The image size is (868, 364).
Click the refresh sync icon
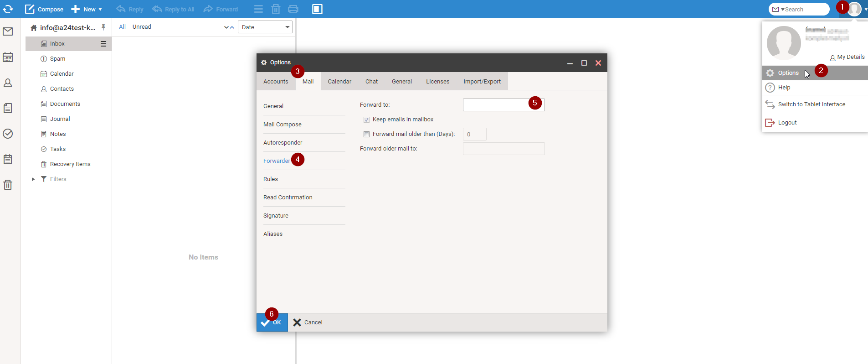(8, 9)
